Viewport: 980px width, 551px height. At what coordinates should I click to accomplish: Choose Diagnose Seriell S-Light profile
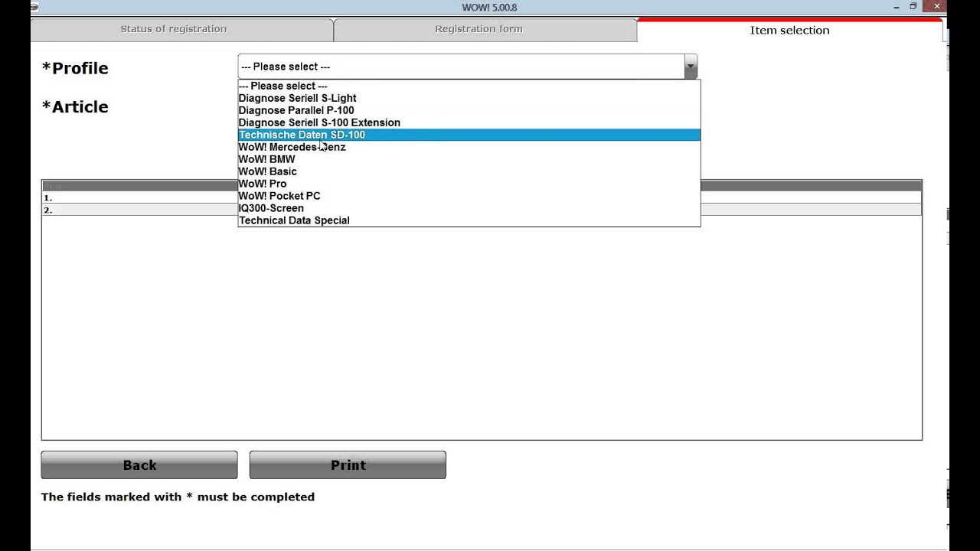pos(469,98)
